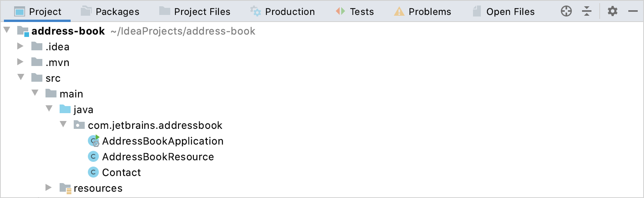Open the Production scope tab
The image size is (644, 198).
pos(282,12)
